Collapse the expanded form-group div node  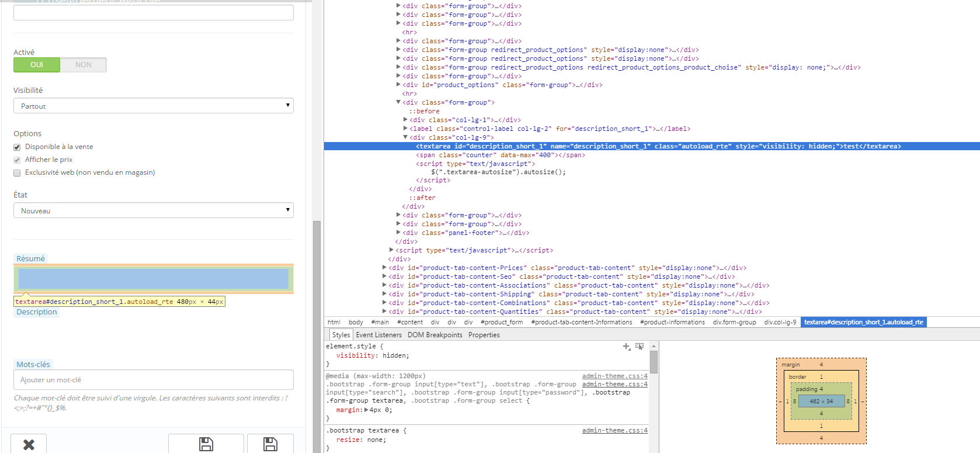[x=398, y=102]
